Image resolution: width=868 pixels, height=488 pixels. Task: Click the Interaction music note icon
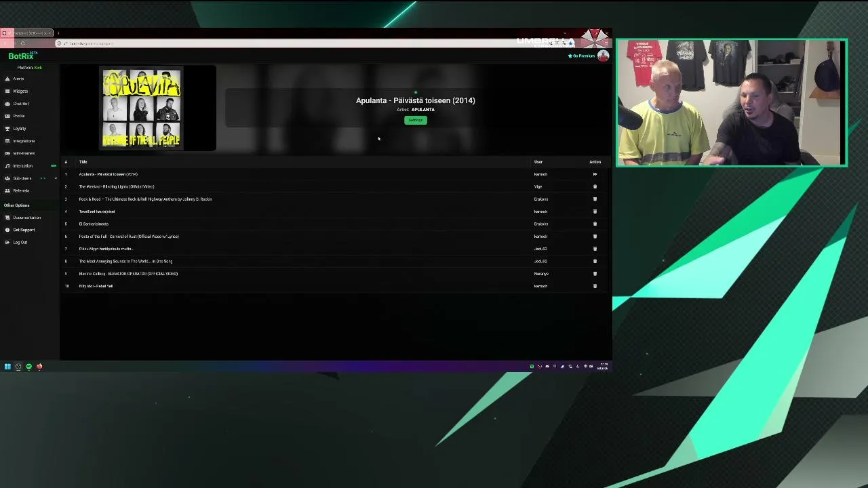tap(7, 165)
